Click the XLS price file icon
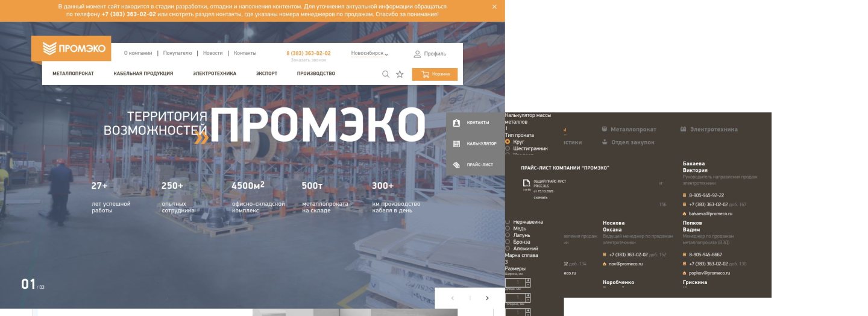 pyautogui.click(x=526, y=183)
